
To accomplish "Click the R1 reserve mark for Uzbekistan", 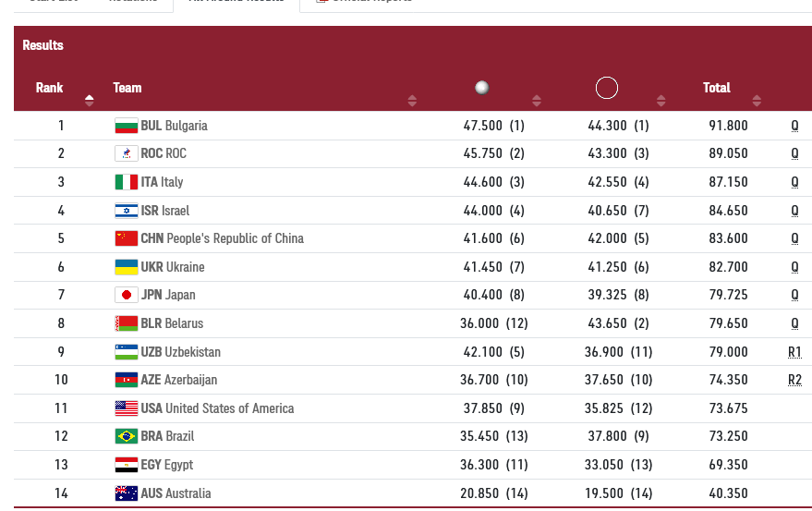I will point(795,352).
